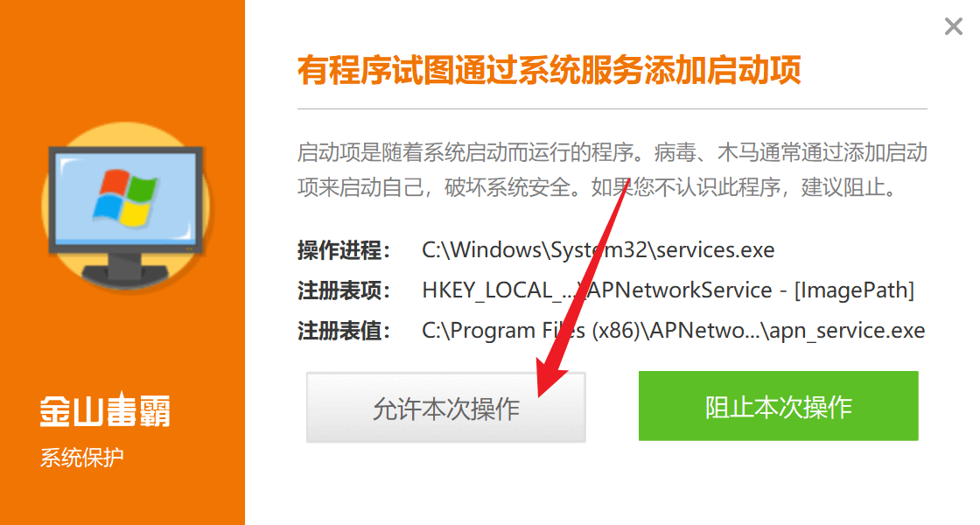980x525 pixels.
Task: Click the 允许本次操作 button
Action: (445, 408)
